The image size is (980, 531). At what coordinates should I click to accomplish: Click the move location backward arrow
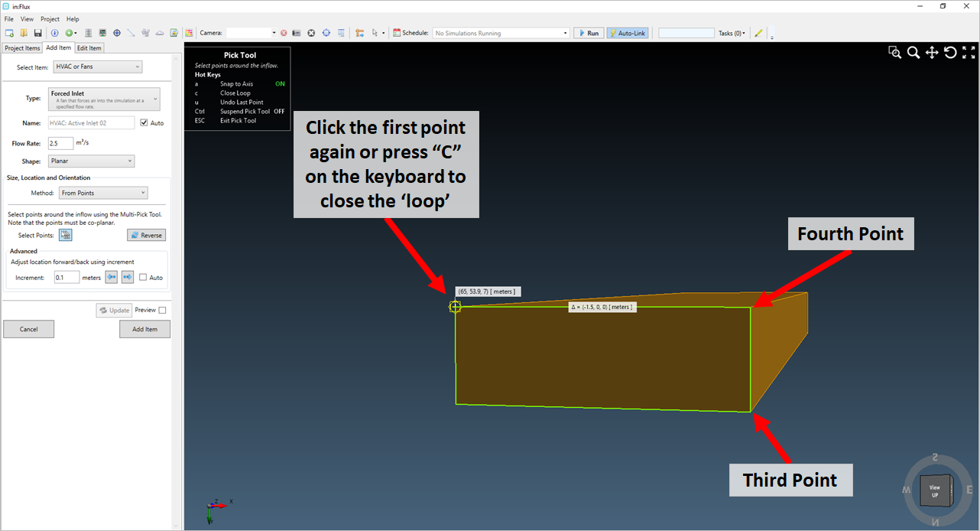click(112, 278)
